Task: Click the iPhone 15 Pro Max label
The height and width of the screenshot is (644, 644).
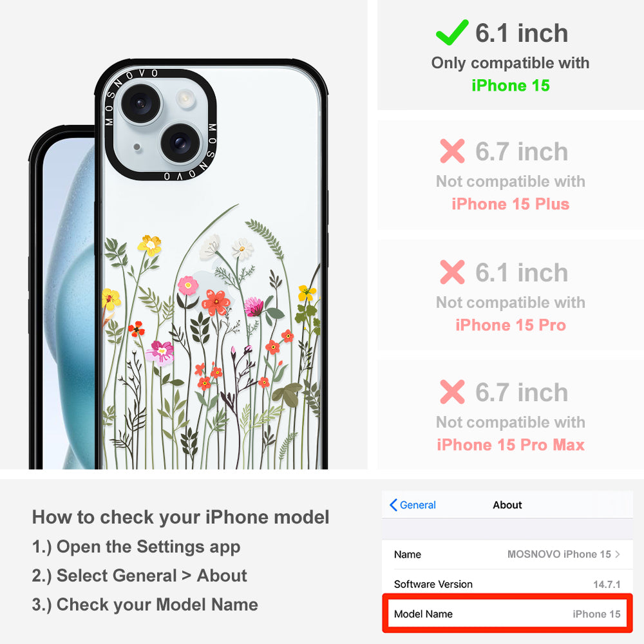Action: pyautogui.click(x=511, y=445)
